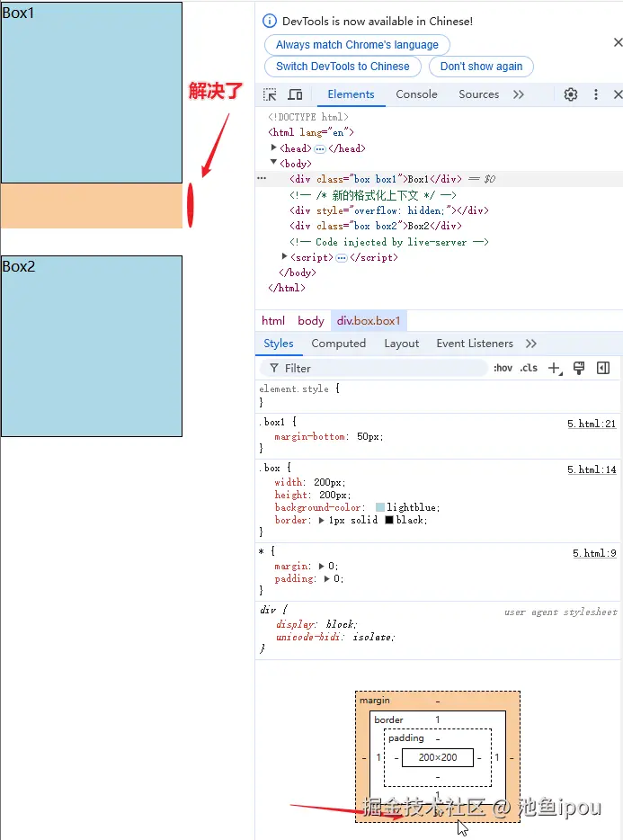Activate the inspect element picker icon
Screen dimensions: 623x840
point(270,94)
